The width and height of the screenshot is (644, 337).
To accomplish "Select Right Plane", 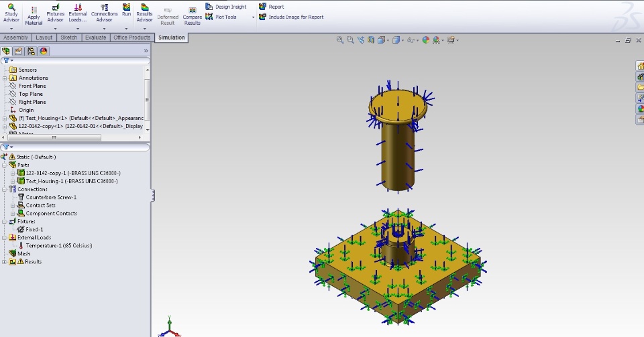I will tap(32, 102).
